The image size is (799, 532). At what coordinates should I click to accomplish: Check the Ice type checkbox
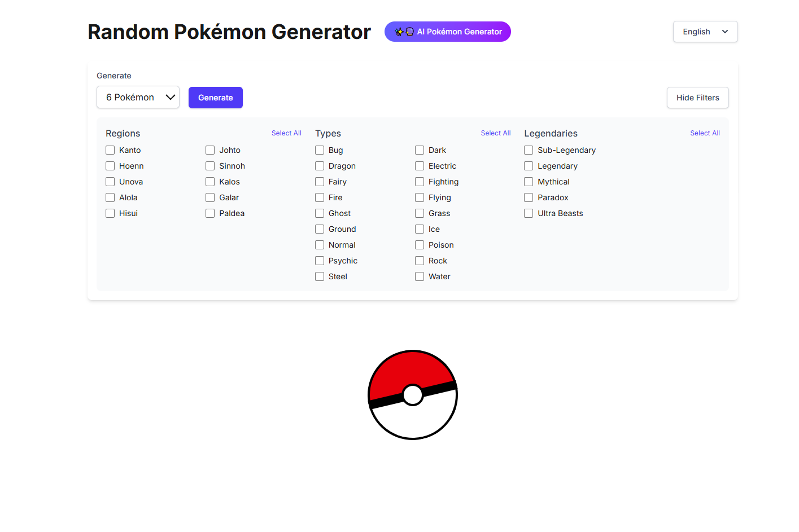click(x=420, y=229)
